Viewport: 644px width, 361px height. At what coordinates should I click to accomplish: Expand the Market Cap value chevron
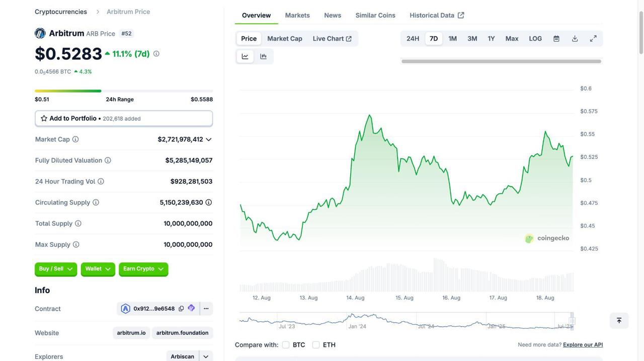pos(209,139)
